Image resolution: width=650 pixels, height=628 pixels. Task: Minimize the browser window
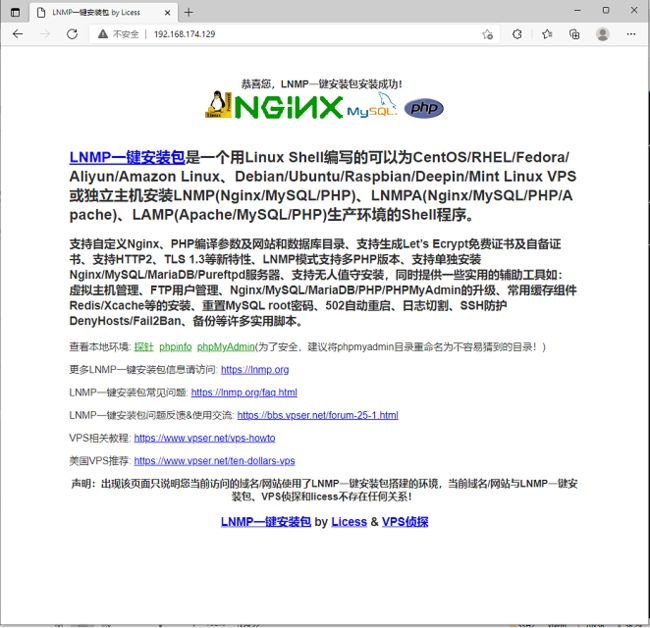[577, 10]
